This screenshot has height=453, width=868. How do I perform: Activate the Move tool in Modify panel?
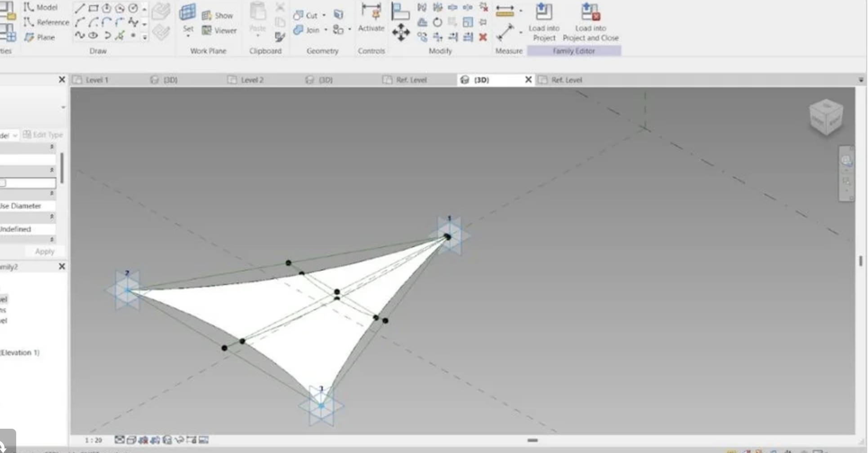pos(400,32)
